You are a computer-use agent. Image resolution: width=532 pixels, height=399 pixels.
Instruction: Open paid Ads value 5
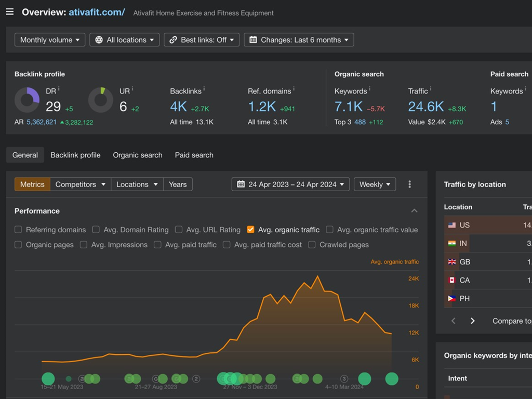pos(507,122)
